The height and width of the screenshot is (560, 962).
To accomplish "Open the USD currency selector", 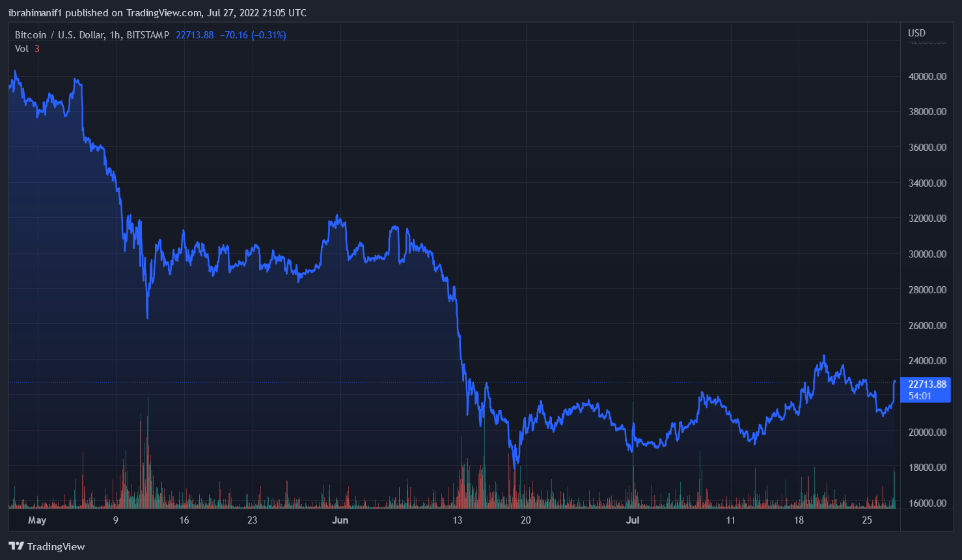I will tap(916, 33).
